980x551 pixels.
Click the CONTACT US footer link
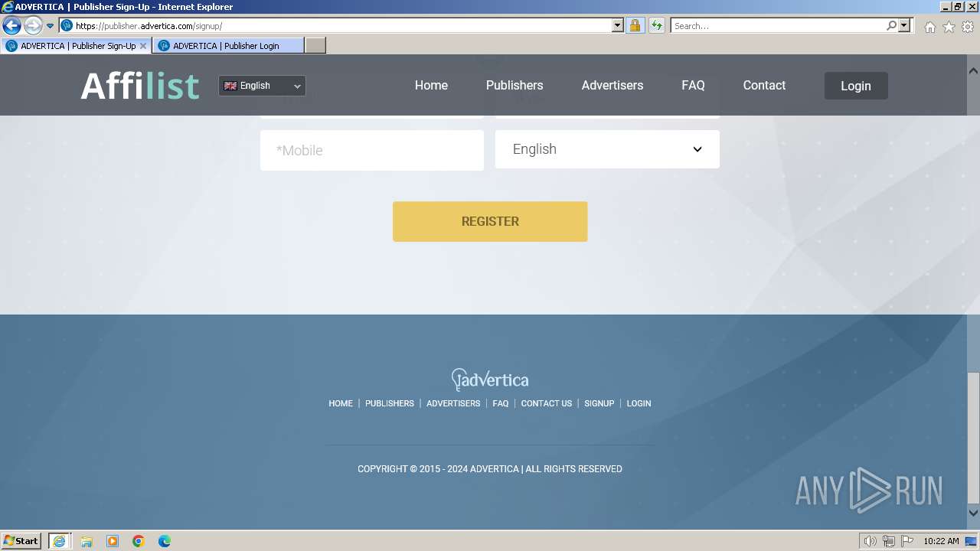547,403
